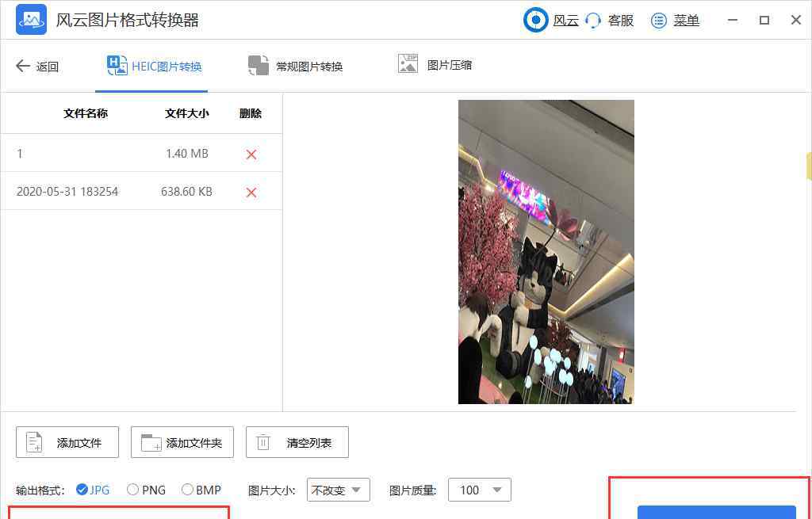
Task: Click the 638.60 KB file size cell
Action: tap(186, 192)
